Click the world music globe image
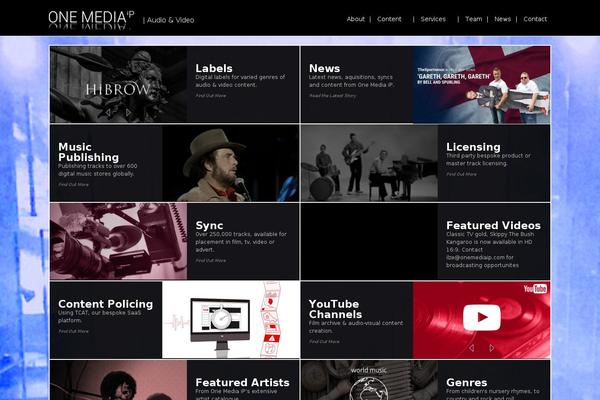 (x=369, y=380)
